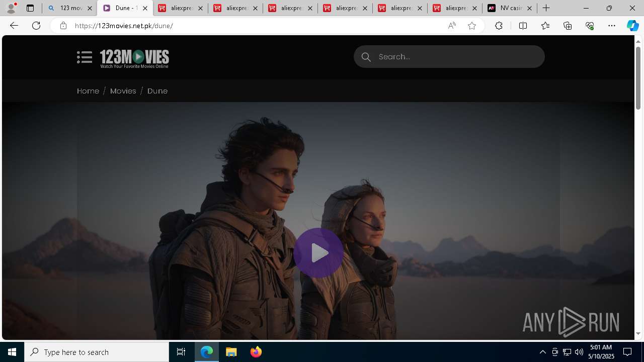The width and height of the screenshot is (644, 362).
Task: Click the search magnifier icon
Action: point(366,57)
